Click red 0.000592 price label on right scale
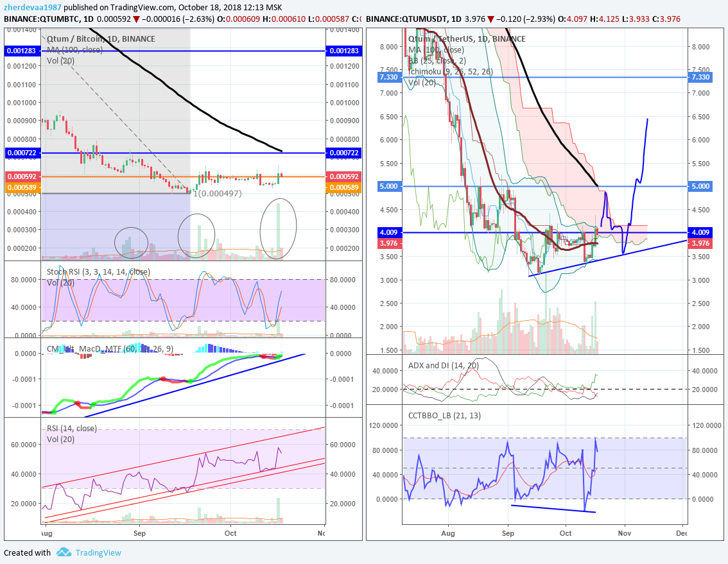Viewport: 728px width, 564px height. coord(343,176)
